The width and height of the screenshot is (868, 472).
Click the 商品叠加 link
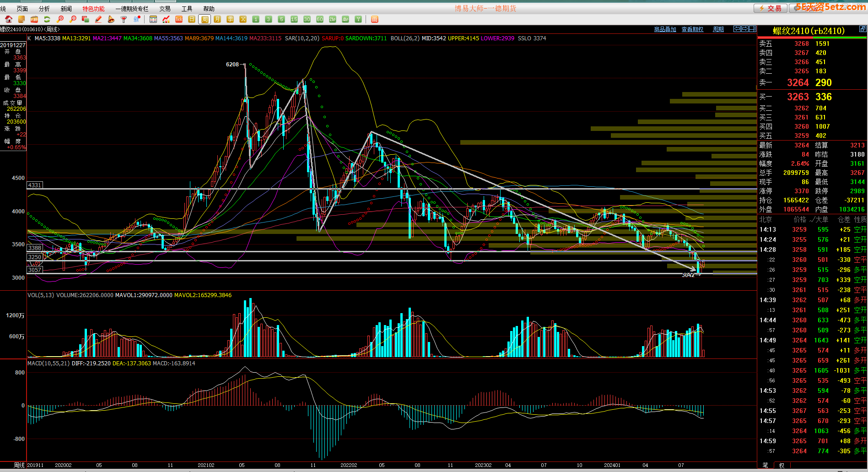[665, 29]
